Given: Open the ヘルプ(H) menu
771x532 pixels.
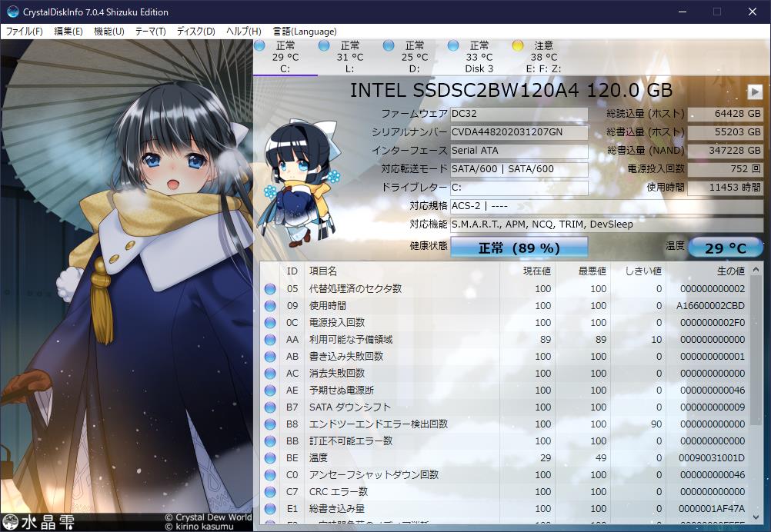Looking at the screenshot, I should [x=243, y=32].
